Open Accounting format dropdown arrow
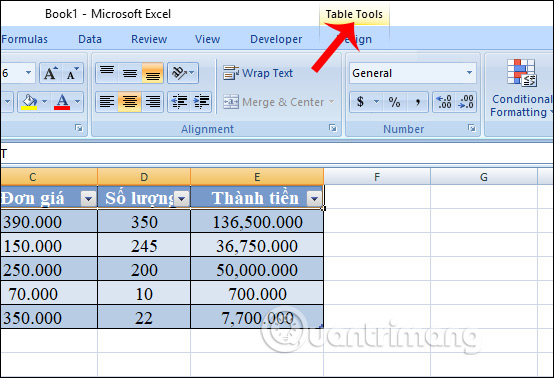The image size is (554, 378). pos(377,102)
